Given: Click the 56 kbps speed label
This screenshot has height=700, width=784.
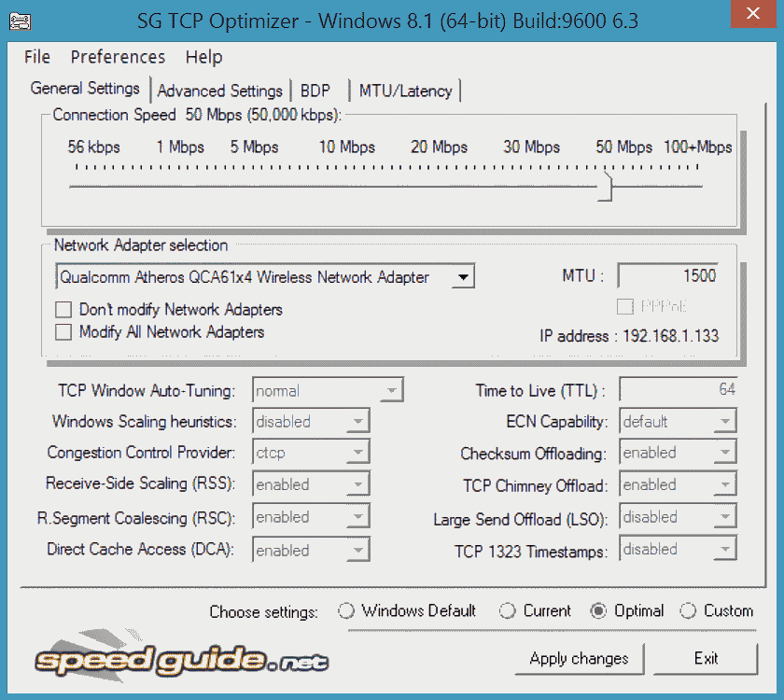Looking at the screenshot, I should [94, 147].
